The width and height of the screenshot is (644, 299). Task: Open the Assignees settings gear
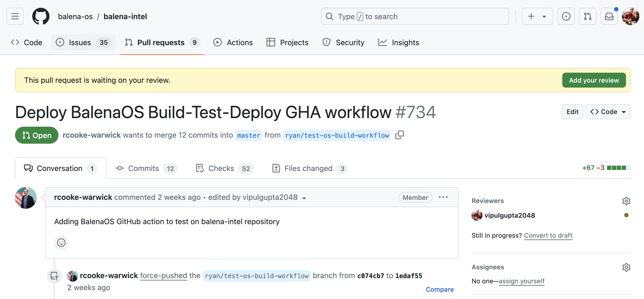tap(626, 267)
